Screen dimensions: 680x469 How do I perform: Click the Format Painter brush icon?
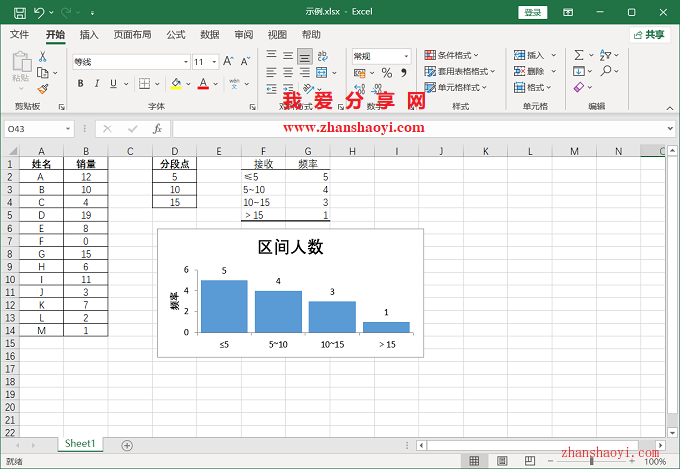pos(42,89)
